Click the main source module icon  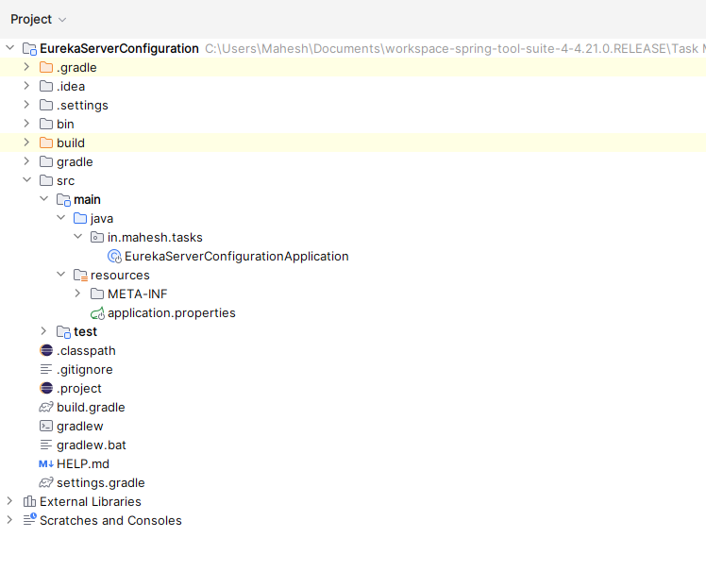(x=63, y=200)
